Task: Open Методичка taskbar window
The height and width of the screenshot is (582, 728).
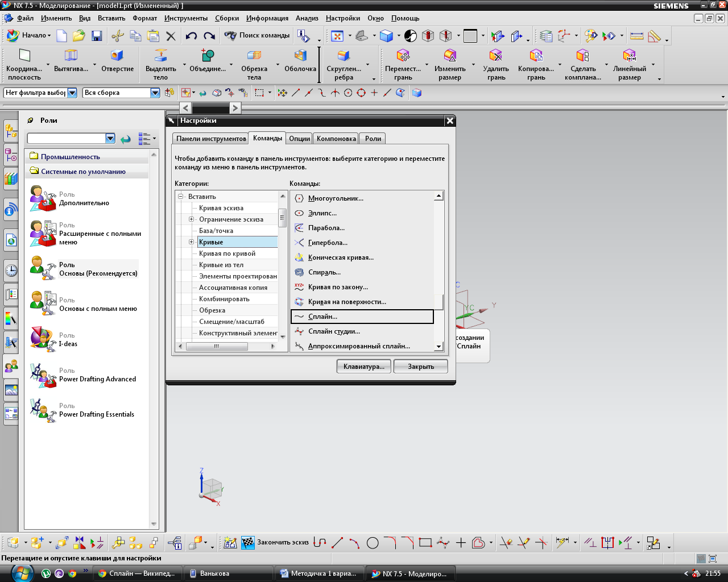Action: (318, 573)
